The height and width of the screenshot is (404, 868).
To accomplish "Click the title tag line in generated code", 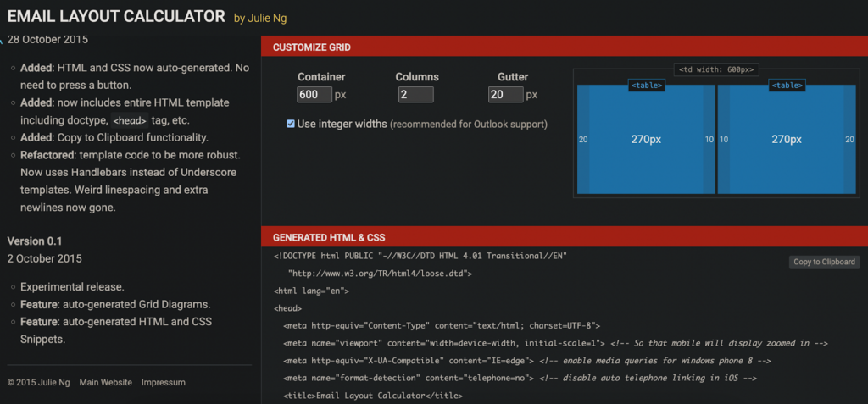I will click(373, 396).
